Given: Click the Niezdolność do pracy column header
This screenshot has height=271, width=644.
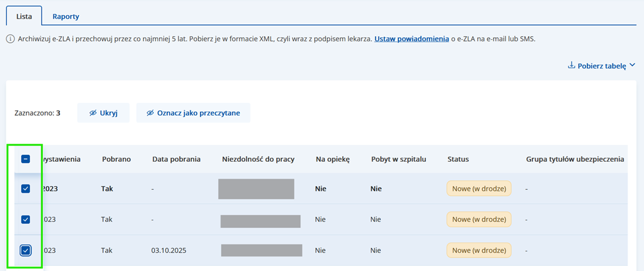Looking at the screenshot, I should pos(258,159).
